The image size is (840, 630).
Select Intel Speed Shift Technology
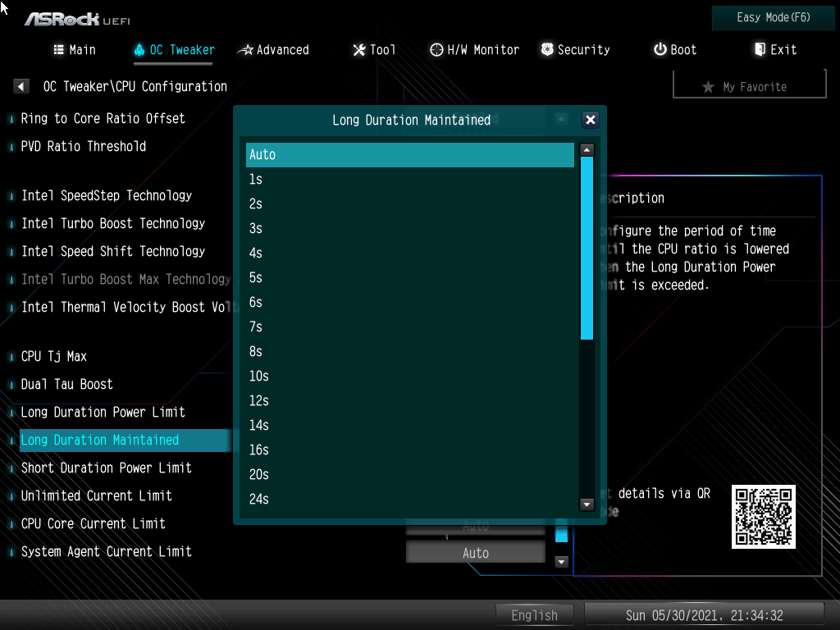(113, 251)
